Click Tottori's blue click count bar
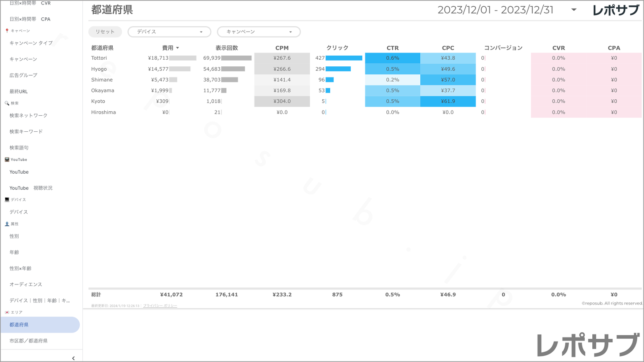644x362 pixels. pos(344,58)
